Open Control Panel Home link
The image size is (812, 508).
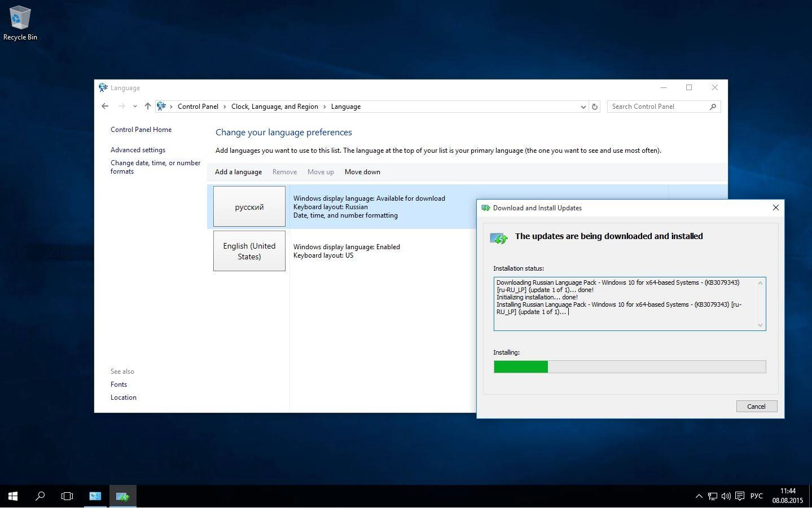coord(141,130)
